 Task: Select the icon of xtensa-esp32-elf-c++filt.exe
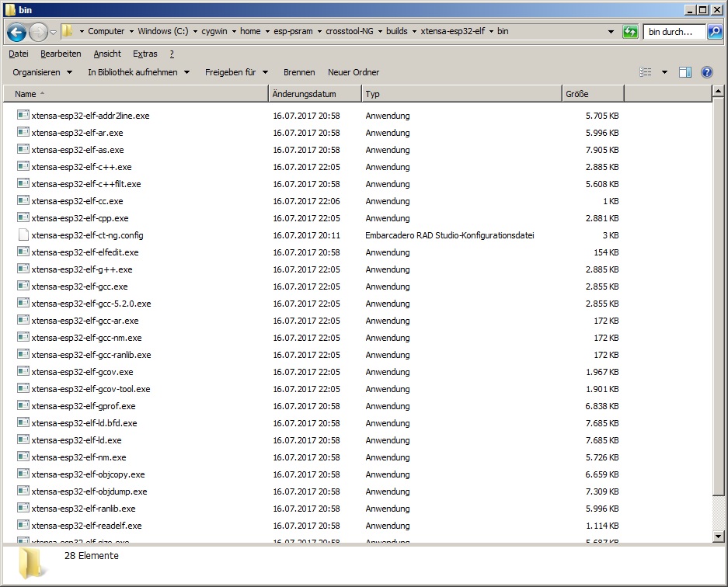click(23, 183)
